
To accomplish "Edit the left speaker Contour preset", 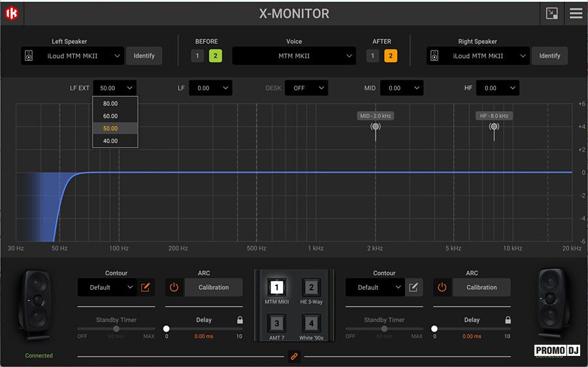I will pyautogui.click(x=146, y=287).
